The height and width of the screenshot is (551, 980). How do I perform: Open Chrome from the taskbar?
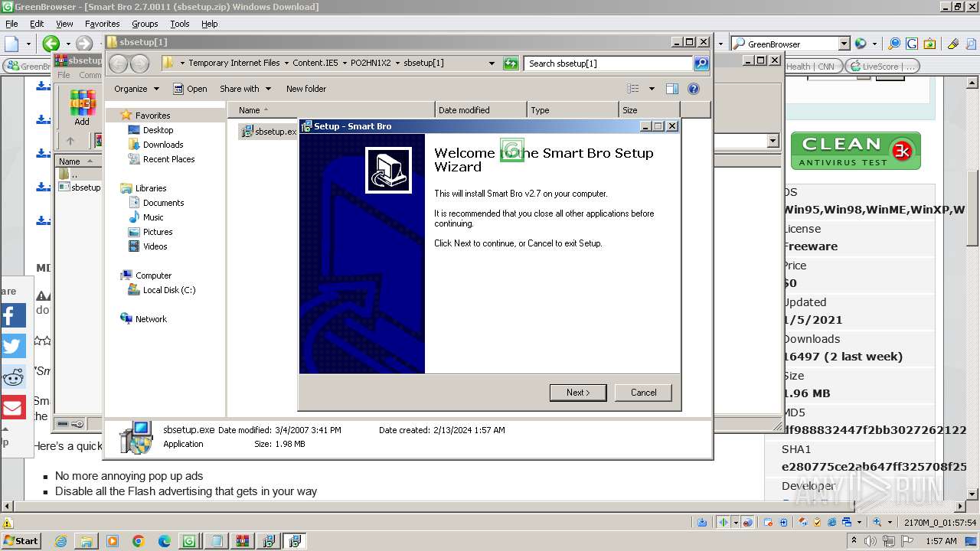pyautogui.click(x=138, y=541)
